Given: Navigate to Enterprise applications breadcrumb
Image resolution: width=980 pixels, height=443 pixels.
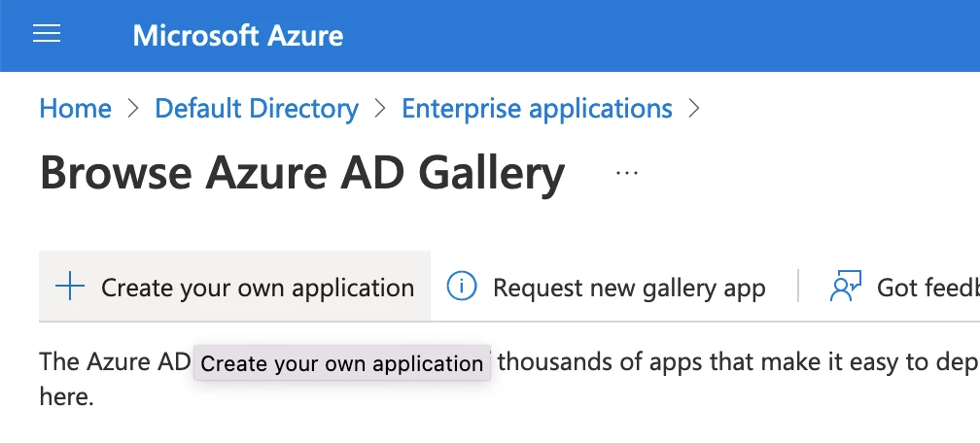Looking at the screenshot, I should coord(537,108).
